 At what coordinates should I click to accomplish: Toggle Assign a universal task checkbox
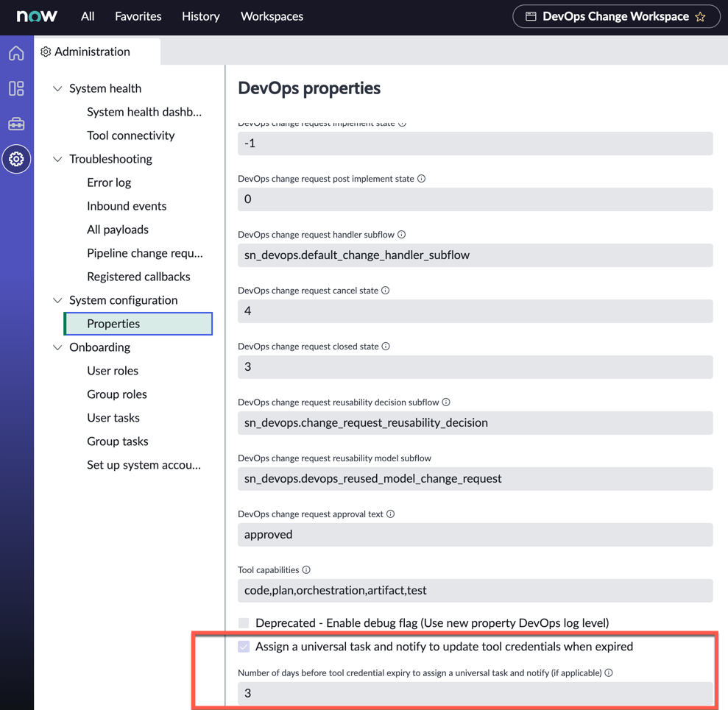(x=244, y=647)
